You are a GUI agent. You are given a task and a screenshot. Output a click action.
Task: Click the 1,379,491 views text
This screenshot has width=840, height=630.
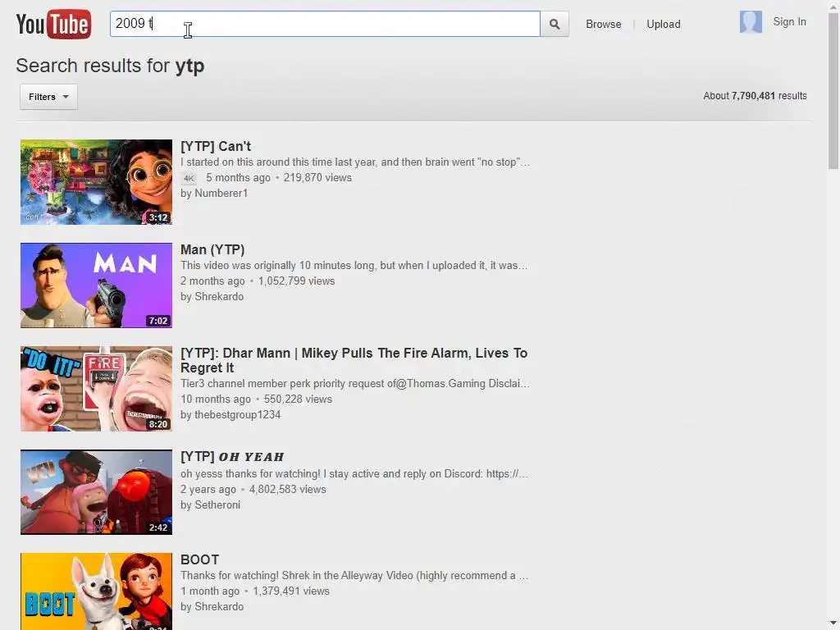(291, 591)
